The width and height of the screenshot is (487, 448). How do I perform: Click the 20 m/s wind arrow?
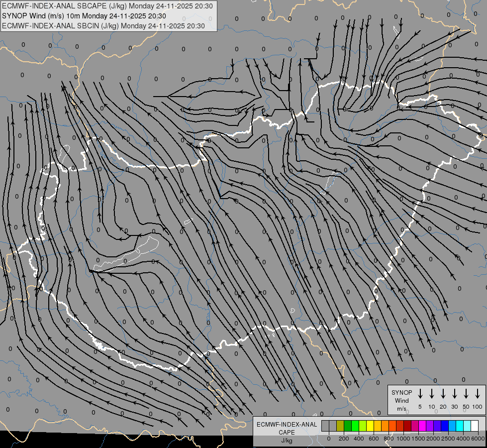(443, 394)
